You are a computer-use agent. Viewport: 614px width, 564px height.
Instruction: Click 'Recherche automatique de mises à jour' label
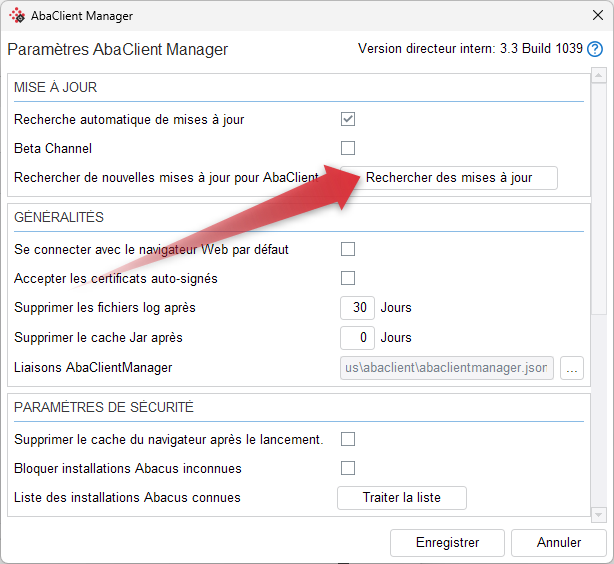click(x=129, y=119)
